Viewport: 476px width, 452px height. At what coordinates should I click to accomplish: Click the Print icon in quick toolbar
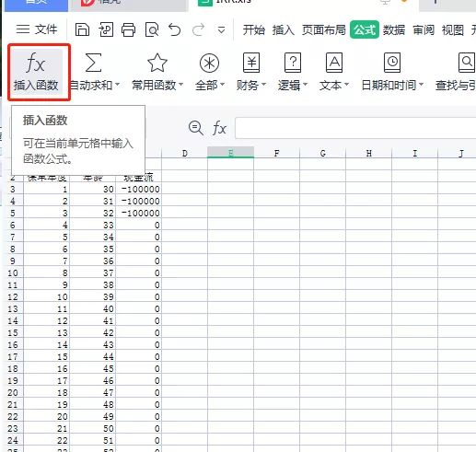coord(128,29)
